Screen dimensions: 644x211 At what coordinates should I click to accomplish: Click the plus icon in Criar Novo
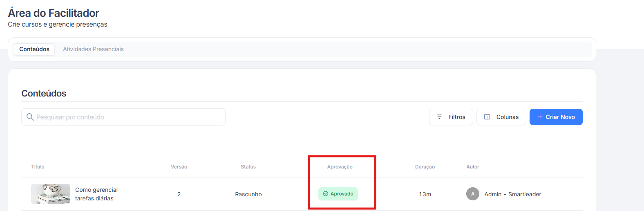click(540, 117)
